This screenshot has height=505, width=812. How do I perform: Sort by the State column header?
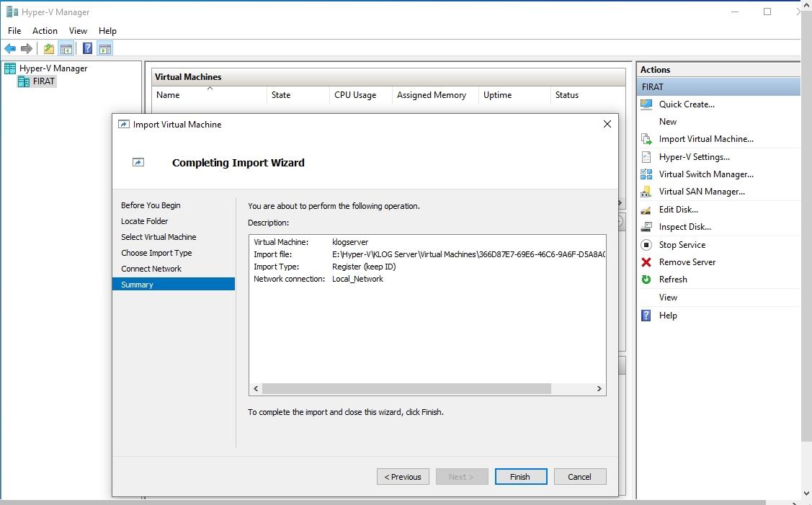tap(298, 95)
